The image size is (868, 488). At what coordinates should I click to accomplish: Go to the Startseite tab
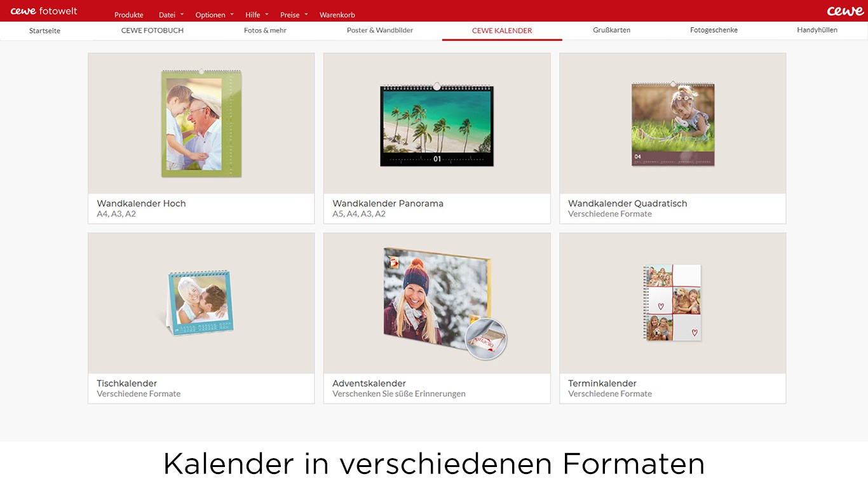[x=44, y=30]
